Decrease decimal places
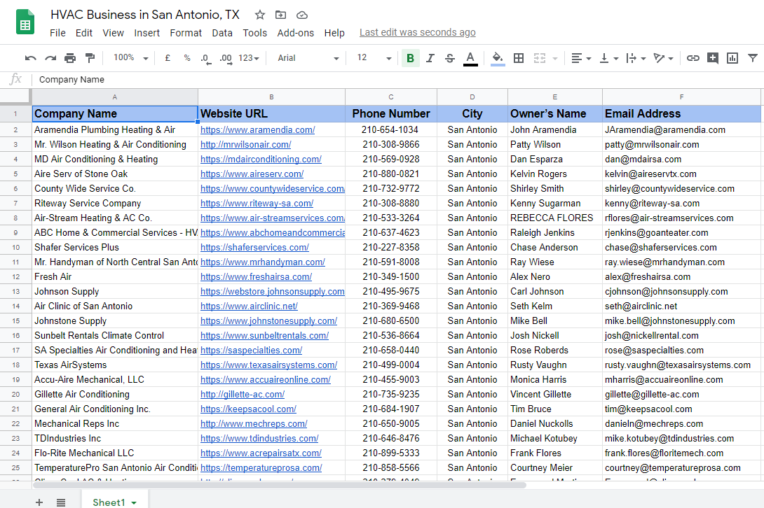 click(x=206, y=58)
